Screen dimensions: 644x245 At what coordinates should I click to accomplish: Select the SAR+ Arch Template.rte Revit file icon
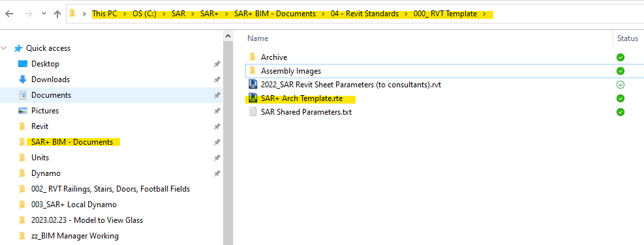click(253, 98)
